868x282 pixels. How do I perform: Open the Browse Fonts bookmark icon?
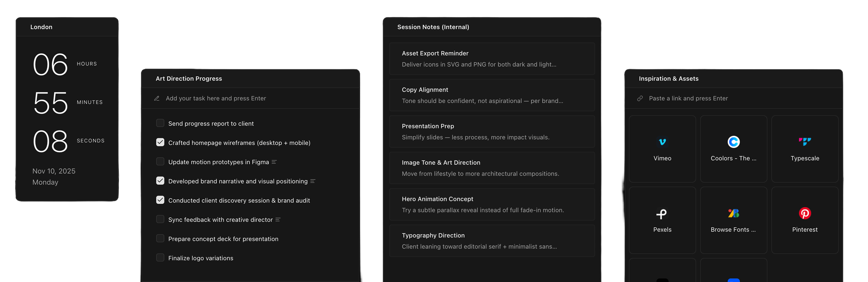pyautogui.click(x=733, y=213)
